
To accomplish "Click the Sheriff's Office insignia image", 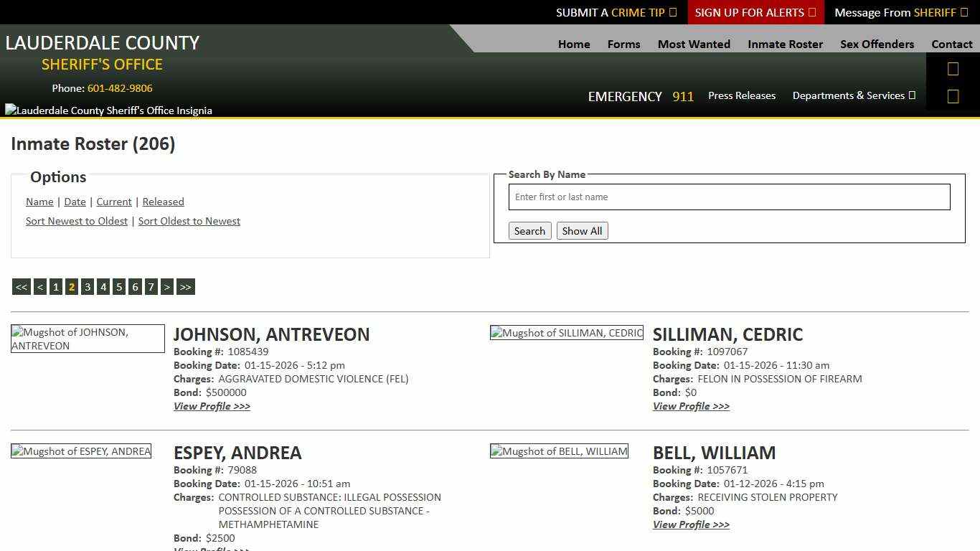I will [108, 110].
